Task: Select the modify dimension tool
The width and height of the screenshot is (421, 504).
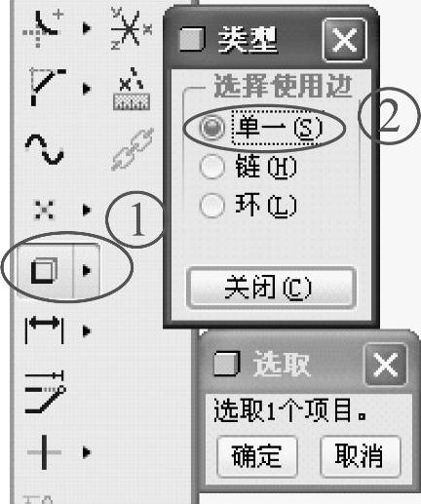Action: coord(46,392)
